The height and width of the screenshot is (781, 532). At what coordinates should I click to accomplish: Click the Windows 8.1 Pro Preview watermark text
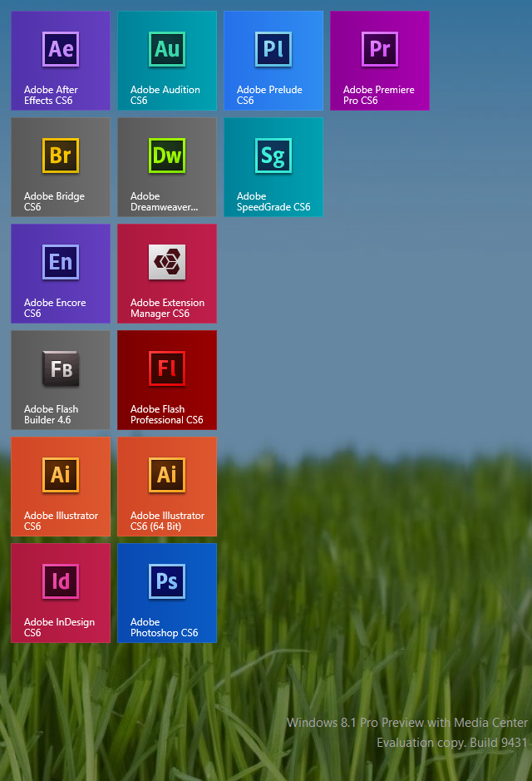pyautogui.click(x=406, y=723)
